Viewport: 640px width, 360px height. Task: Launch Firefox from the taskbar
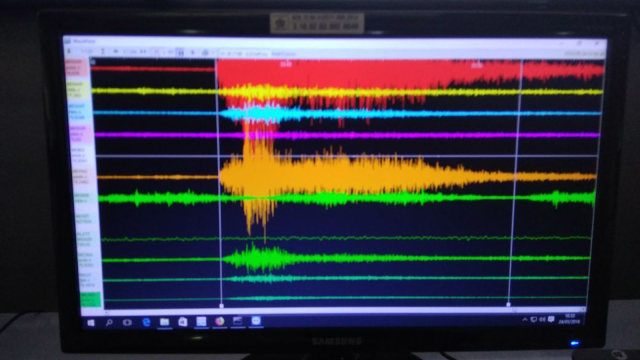[x=220, y=321]
